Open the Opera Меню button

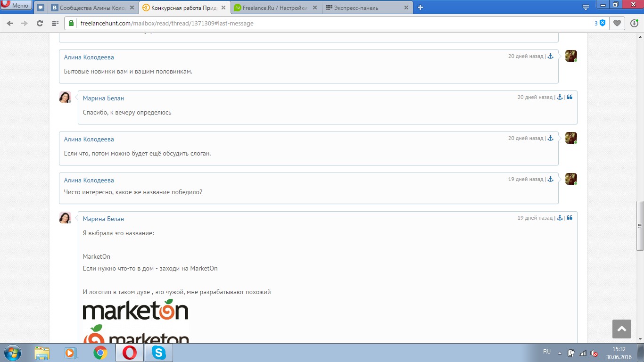tap(16, 6)
